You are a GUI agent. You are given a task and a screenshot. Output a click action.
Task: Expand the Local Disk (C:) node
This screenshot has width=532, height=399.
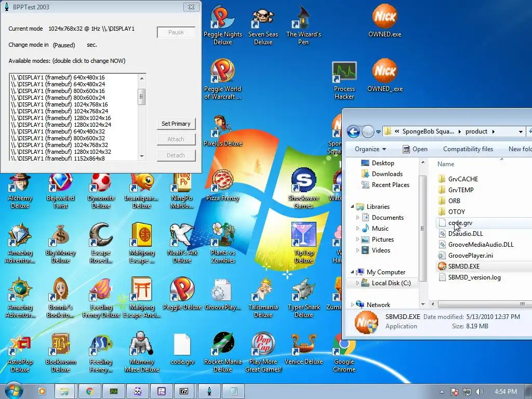click(357, 283)
